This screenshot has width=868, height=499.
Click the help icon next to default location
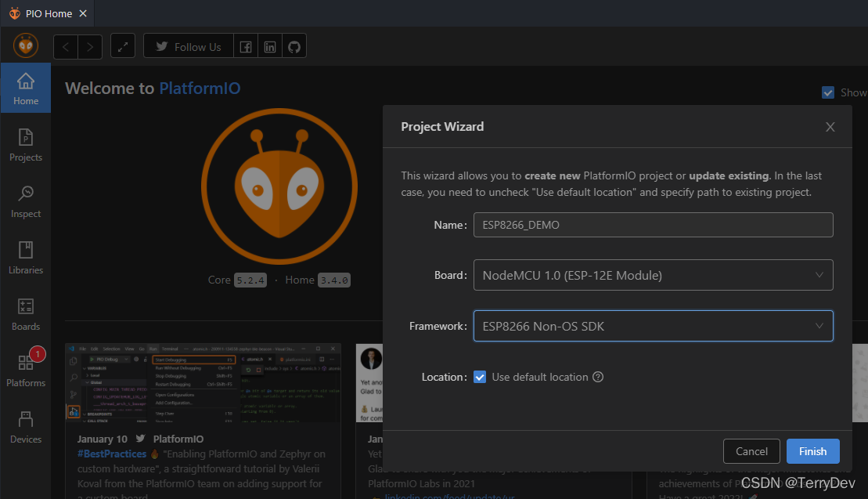click(598, 377)
